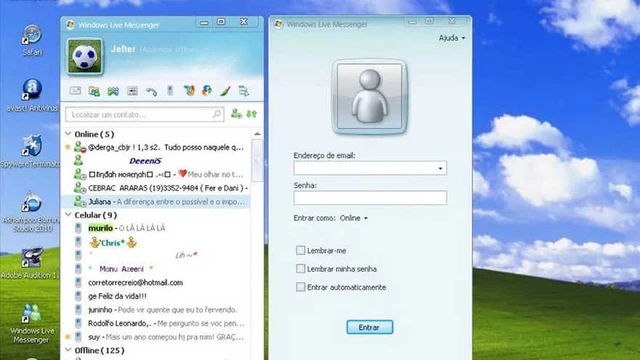The image size is (640, 360).
Task: Click the green arrows sort contacts icon
Action: (x=251, y=114)
